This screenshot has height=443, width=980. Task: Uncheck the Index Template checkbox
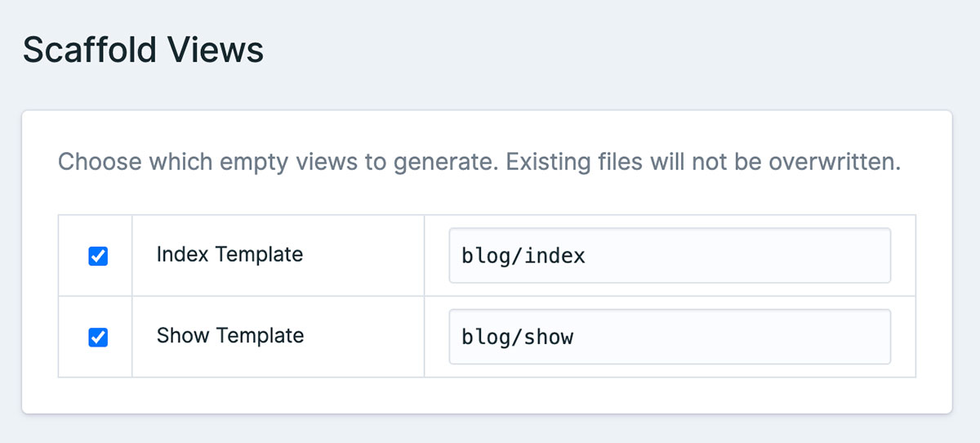click(x=98, y=257)
